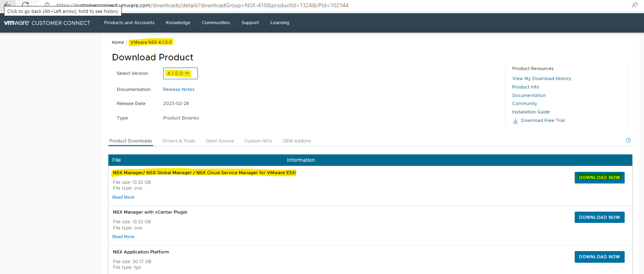644x274 pixels.
Task: Switch to Custom ISOs tab
Action: 258,141
